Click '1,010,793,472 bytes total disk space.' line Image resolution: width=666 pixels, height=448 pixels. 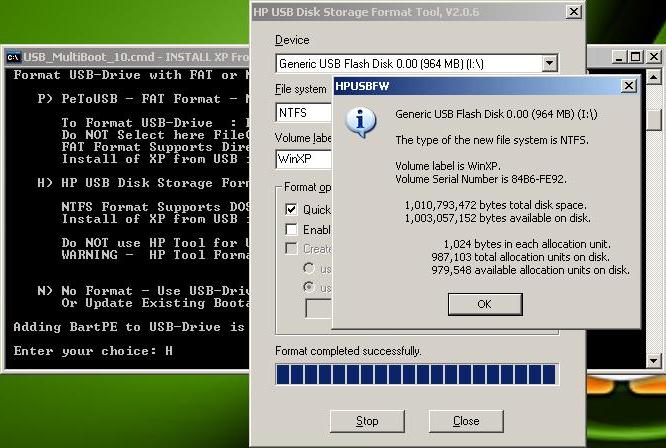495,205
